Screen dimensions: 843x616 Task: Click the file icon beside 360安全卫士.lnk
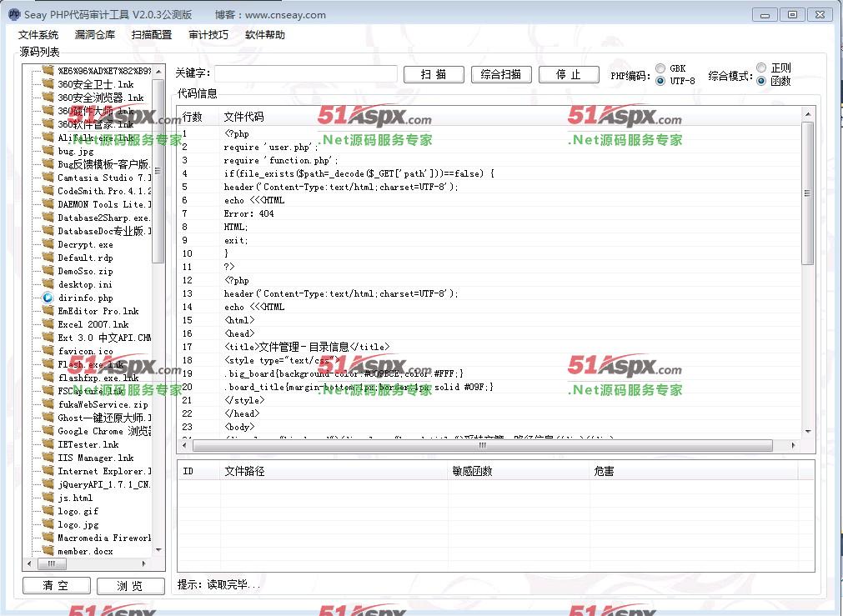48,84
